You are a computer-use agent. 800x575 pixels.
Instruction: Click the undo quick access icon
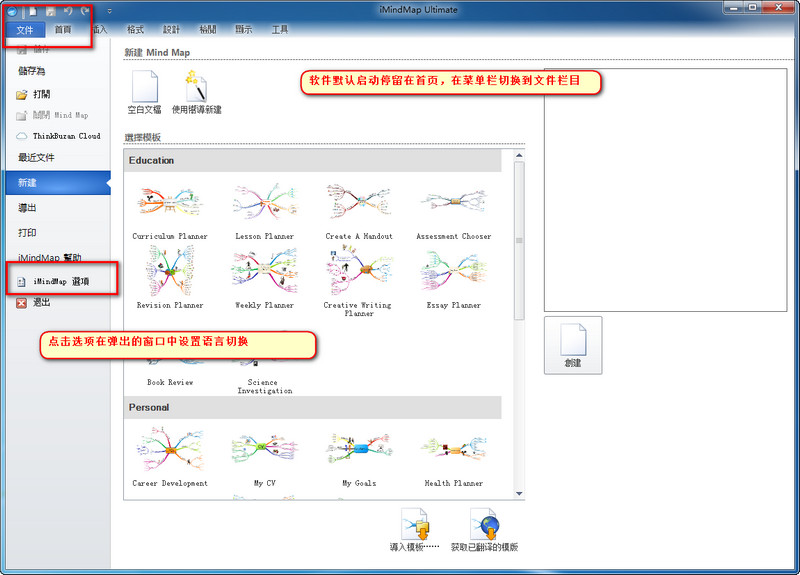pos(68,11)
